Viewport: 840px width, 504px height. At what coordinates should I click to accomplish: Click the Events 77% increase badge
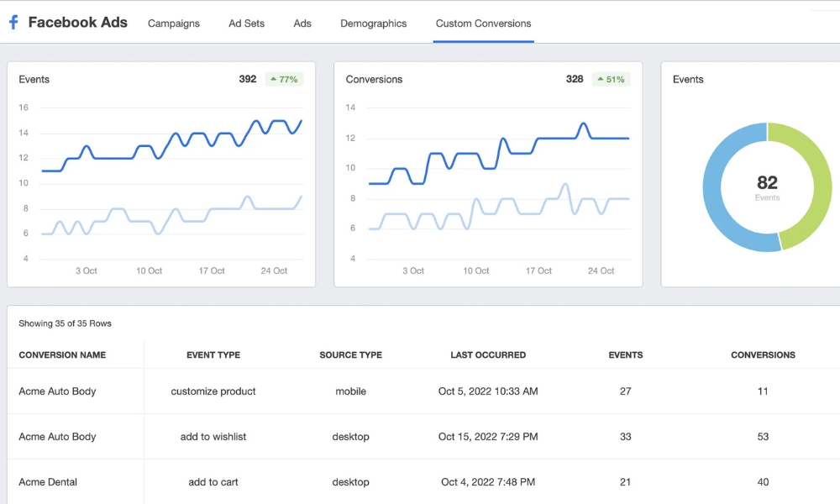[x=284, y=79]
